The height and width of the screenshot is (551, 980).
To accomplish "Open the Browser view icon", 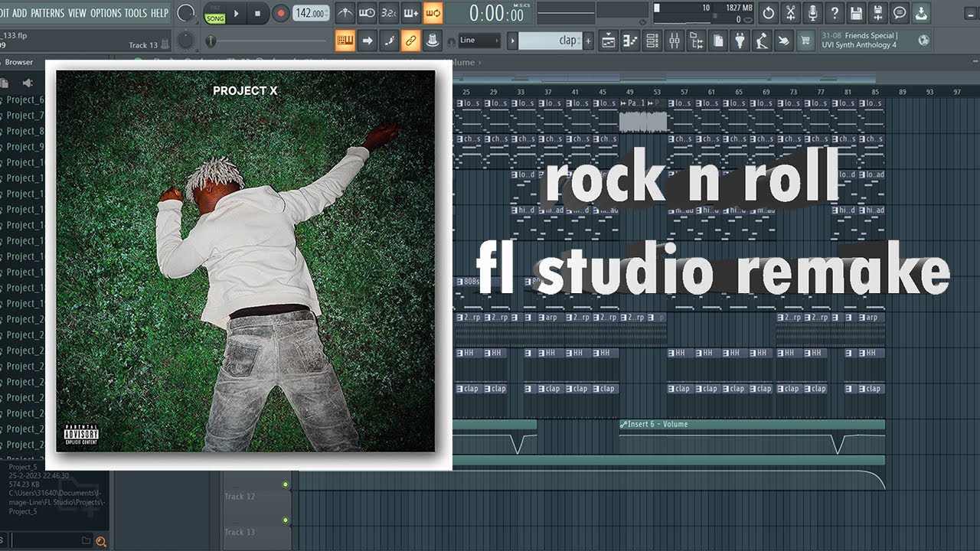I will [696, 41].
